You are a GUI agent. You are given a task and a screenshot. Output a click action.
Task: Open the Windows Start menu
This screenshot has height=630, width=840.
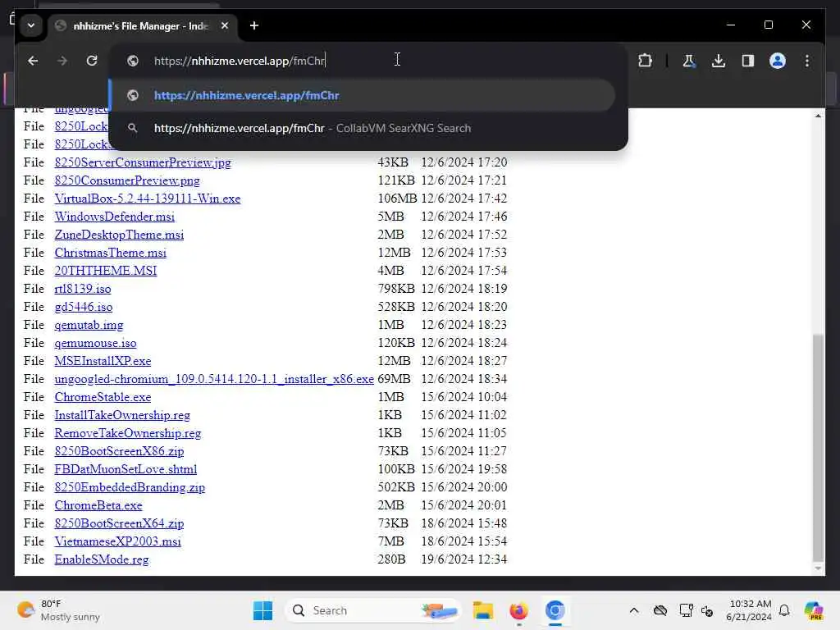tap(262, 610)
